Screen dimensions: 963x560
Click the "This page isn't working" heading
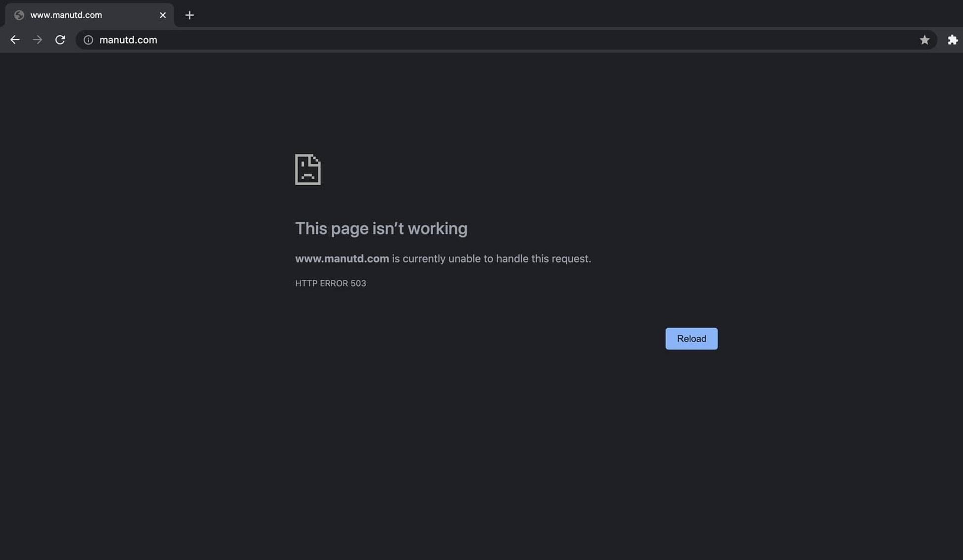[x=381, y=228]
